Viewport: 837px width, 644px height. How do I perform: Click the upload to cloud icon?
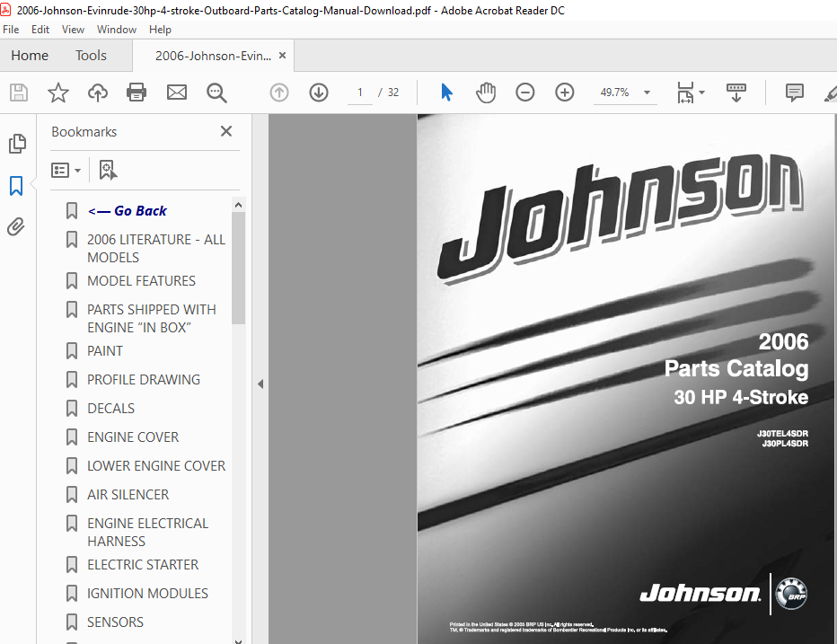click(x=98, y=93)
